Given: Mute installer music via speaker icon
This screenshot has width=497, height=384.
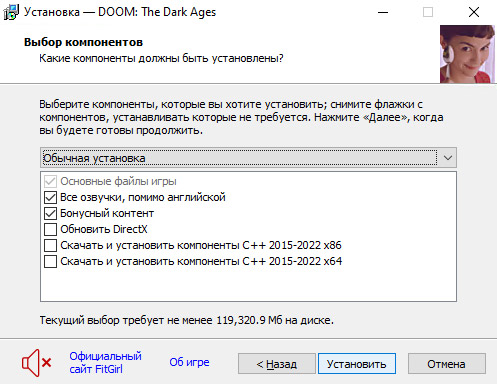Looking at the screenshot, I should [x=36, y=363].
